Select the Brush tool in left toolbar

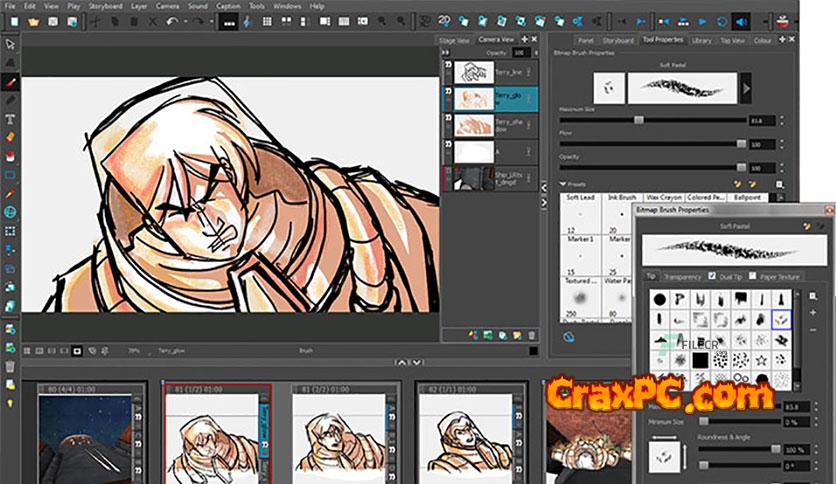pos(10,81)
